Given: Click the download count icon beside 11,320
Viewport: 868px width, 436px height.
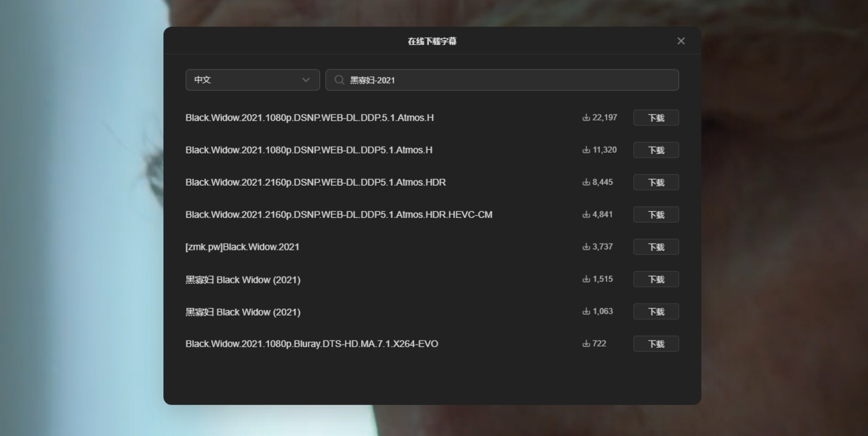Looking at the screenshot, I should click(x=586, y=150).
